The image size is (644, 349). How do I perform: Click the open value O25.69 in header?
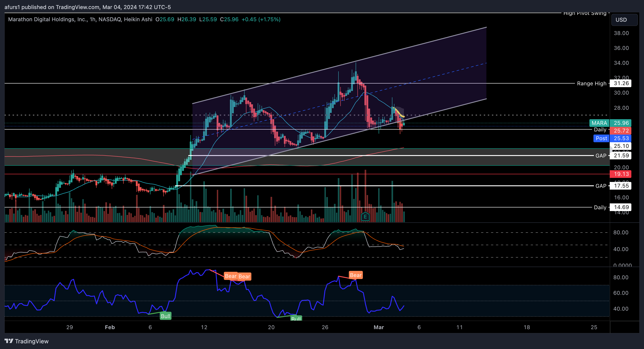click(x=165, y=19)
